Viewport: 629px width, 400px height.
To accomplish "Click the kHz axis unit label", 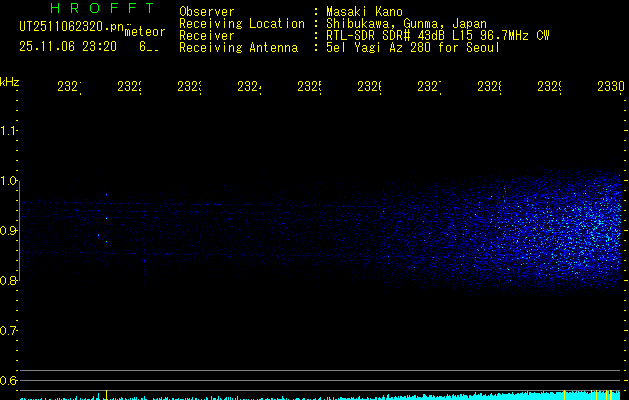I will (x=10, y=82).
